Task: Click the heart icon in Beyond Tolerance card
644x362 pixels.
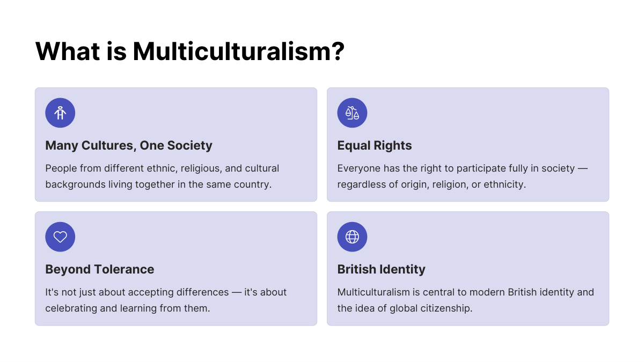Action: (60, 237)
